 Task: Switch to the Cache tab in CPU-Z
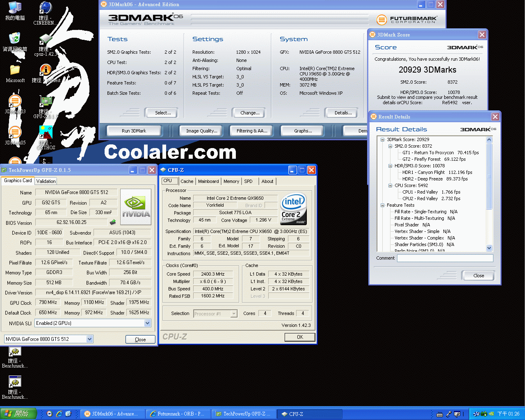(x=187, y=181)
